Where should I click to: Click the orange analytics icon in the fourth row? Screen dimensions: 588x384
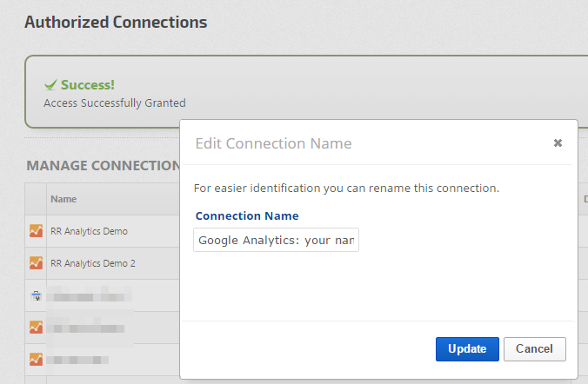pyautogui.click(x=36, y=328)
